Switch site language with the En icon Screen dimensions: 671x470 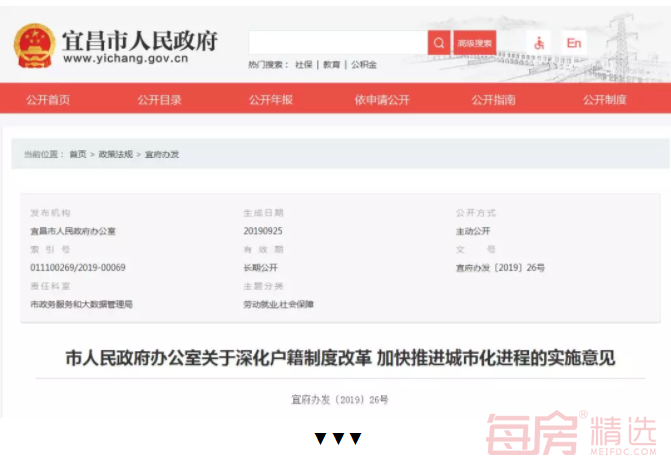574,43
